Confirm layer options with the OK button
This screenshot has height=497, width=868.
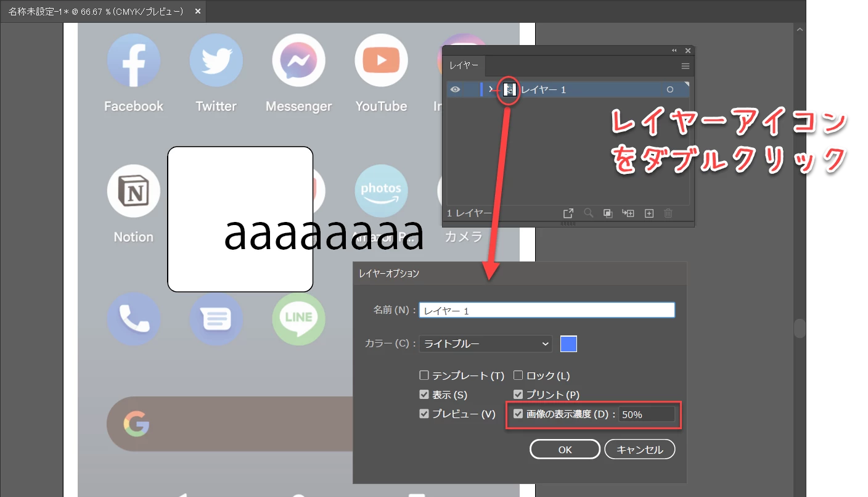tap(565, 450)
